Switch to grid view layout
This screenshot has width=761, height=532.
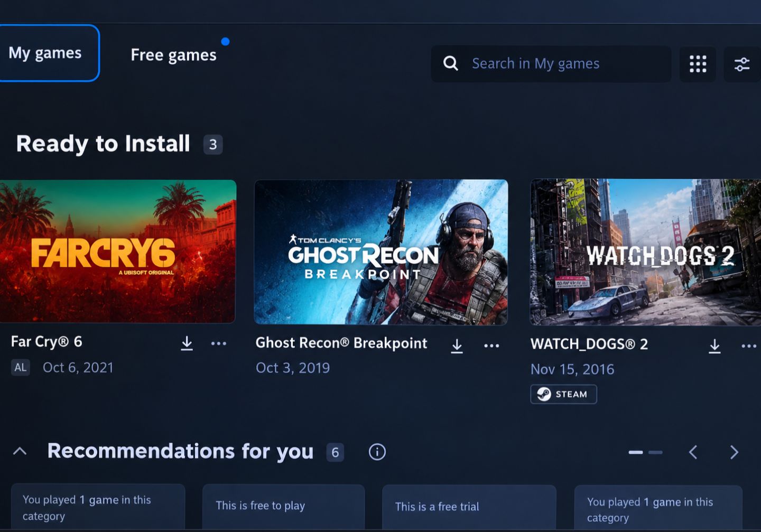698,64
